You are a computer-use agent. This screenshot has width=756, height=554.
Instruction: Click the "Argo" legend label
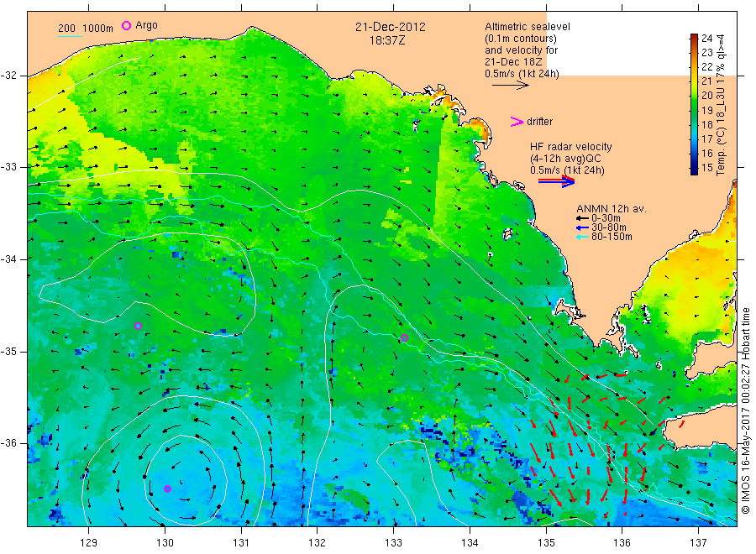(146, 25)
